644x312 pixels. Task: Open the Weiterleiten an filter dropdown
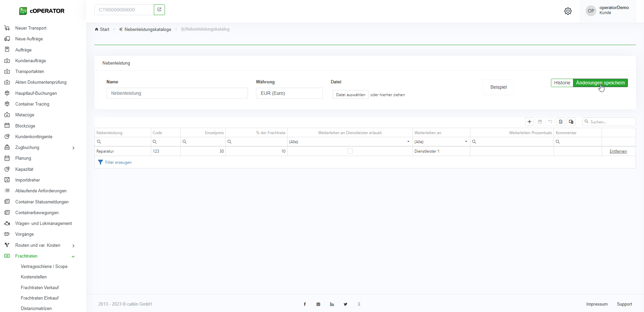[x=466, y=142]
